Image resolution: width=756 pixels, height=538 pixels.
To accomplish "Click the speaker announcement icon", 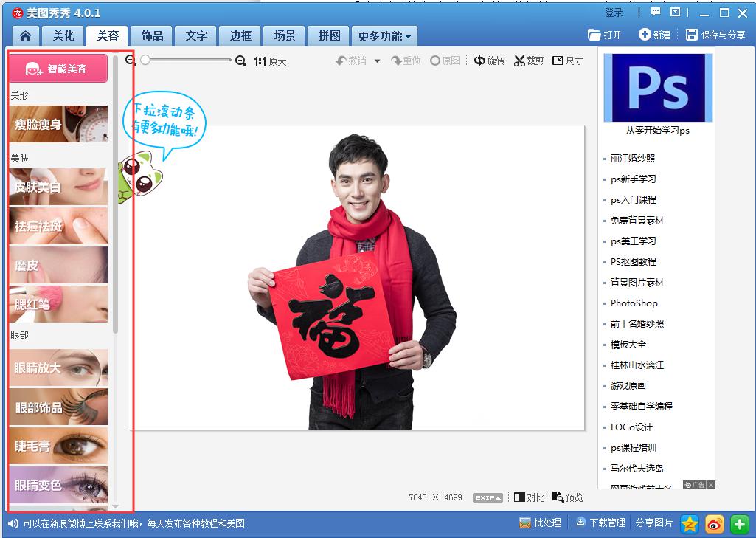I will coord(13,523).
